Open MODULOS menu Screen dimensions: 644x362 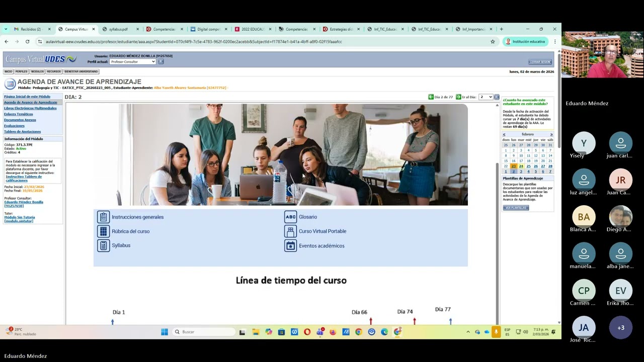(37, 71)
